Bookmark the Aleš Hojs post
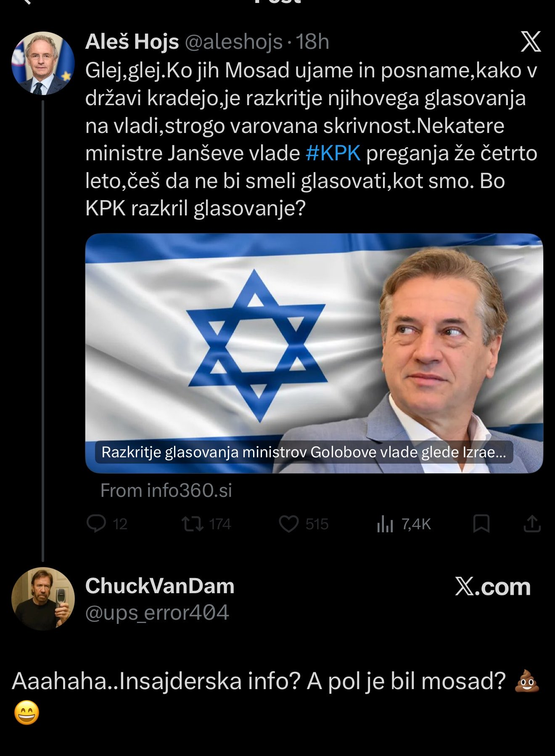 pyautogui.click(x=481, y=524)
